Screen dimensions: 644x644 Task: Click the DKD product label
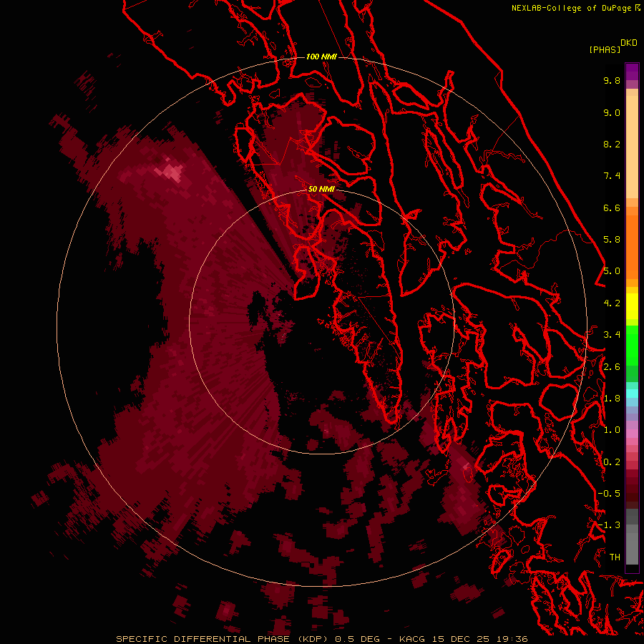(x=629, y=43)
